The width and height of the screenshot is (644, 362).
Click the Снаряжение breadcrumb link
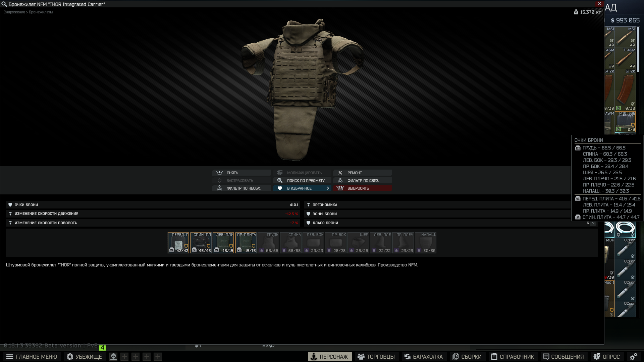pyautogui.click(x=14, y=12)
